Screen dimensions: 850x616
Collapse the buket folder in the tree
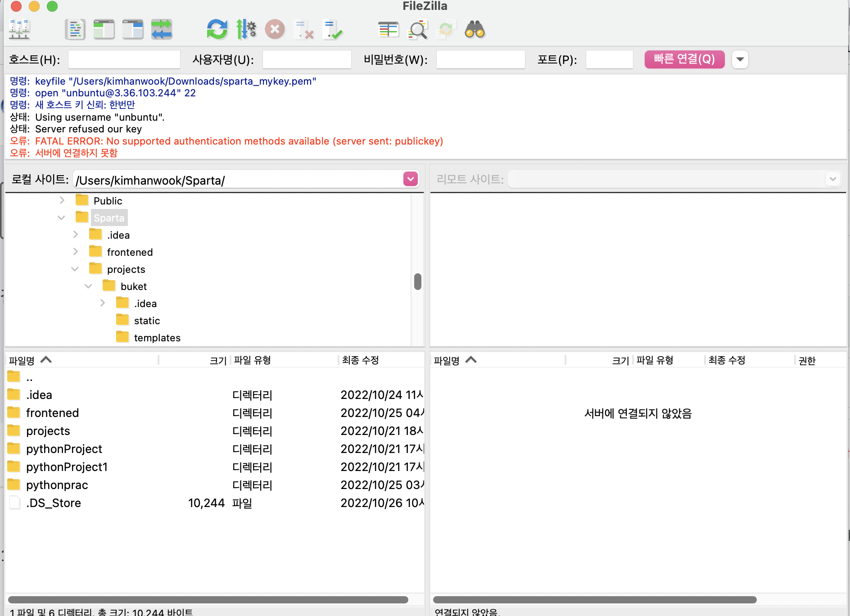coord(89,286)
